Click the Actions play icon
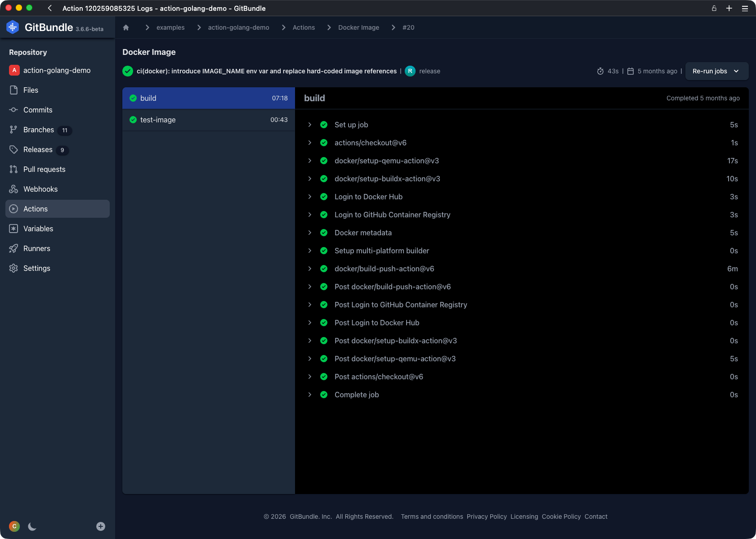Viewport: 756px width, 539px height. click(x=14, y=209)
